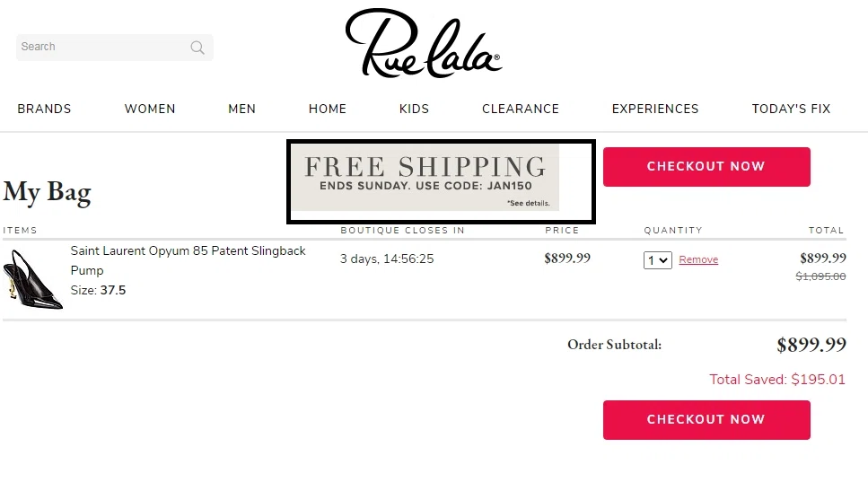Click the slingback pump thumbnail image
The width and height of the screenshot is (868, 491).
(33, 279)
